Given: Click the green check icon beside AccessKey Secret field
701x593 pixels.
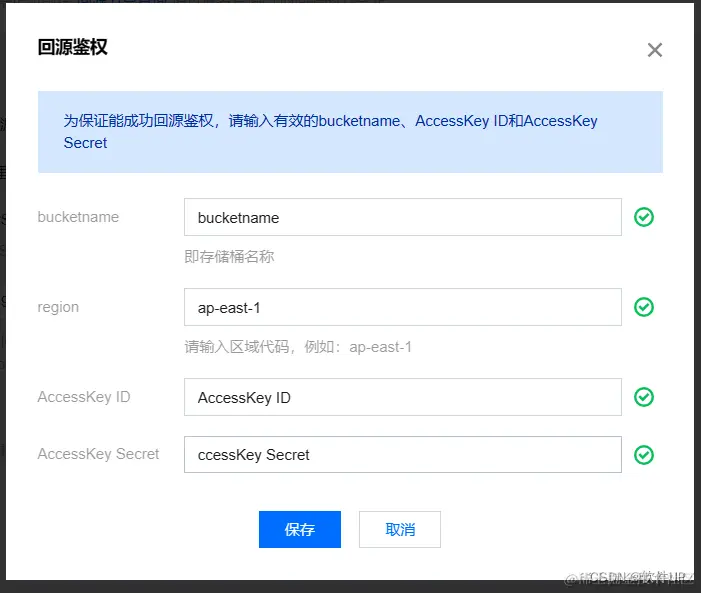Looking at the screenshot, I should (644, 455).
